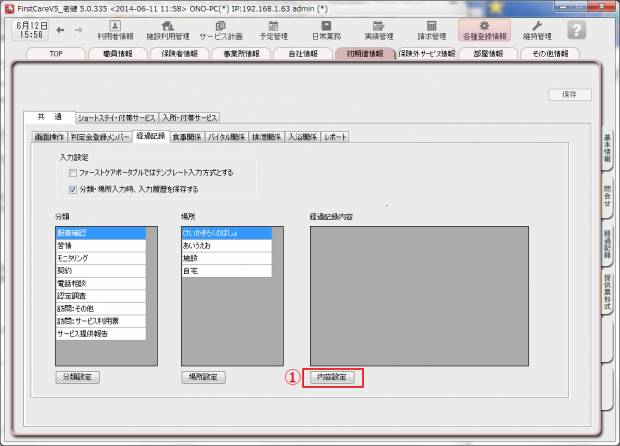Click the 内容設定 button
The width and height of the screenshot is (620, 446).
(x=332, y=378)
